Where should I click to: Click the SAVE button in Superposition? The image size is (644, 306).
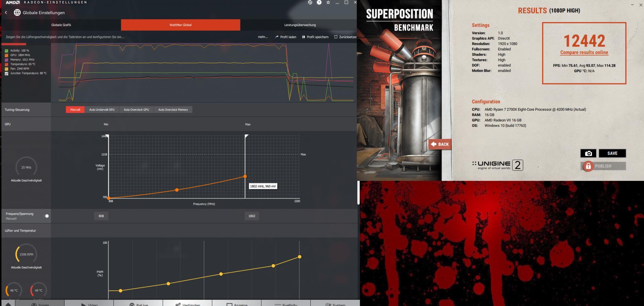[612, 153]
